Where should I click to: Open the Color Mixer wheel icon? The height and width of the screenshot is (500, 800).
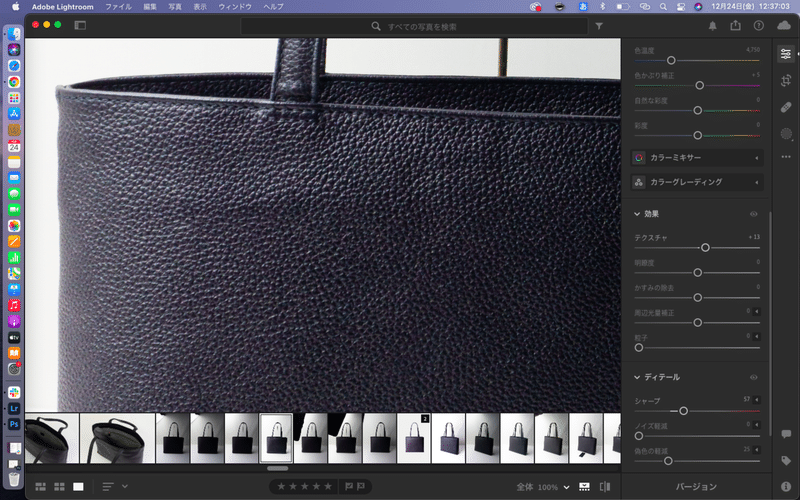tap(639, 158)
